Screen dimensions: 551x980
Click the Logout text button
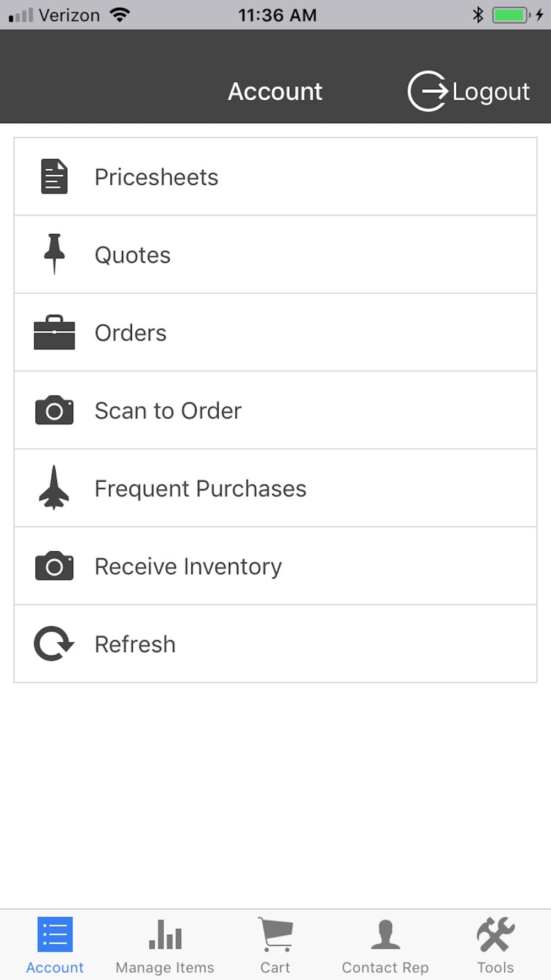(490, 92)
